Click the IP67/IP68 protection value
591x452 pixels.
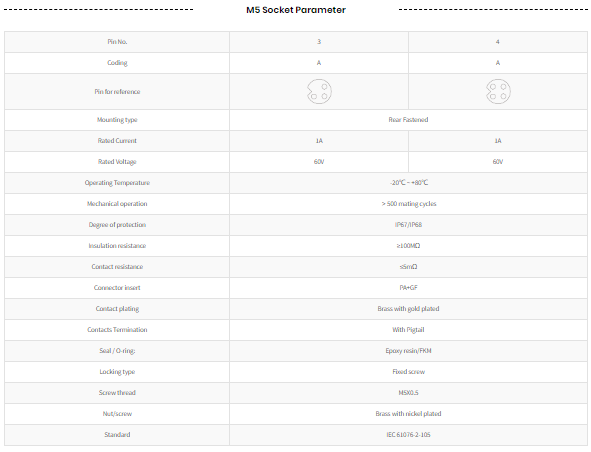pos(408,225)
